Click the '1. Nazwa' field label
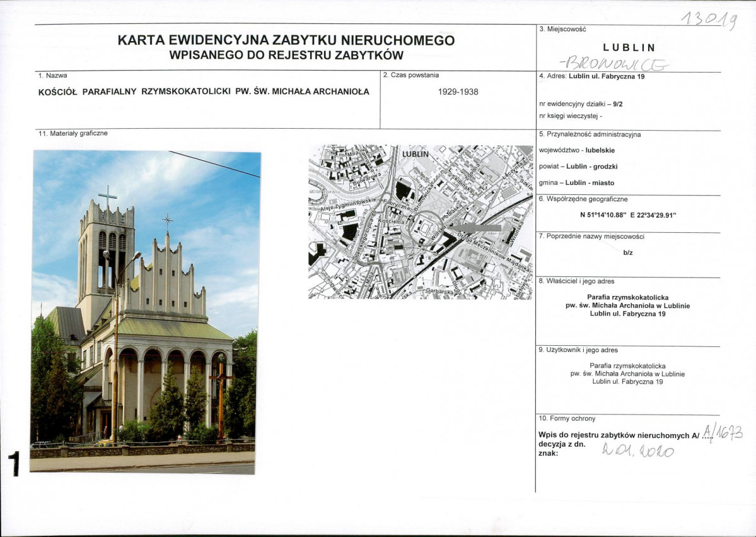 click(x=52, y=75)
